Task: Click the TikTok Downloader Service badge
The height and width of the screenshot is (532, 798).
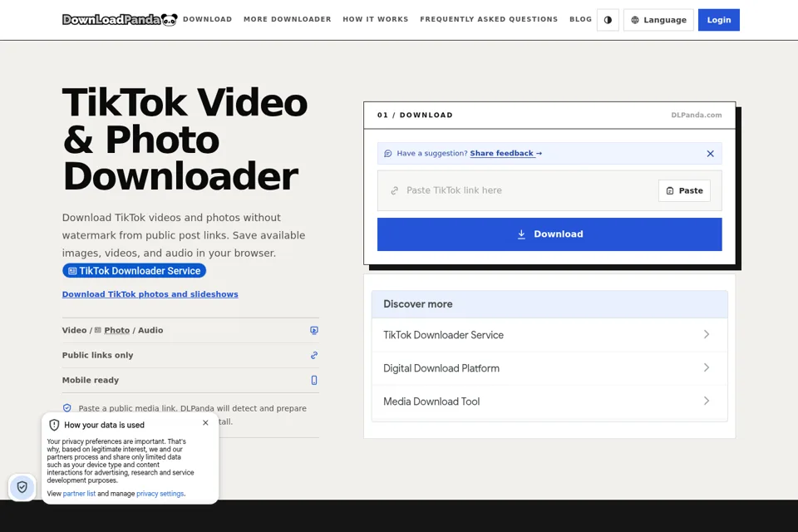Action: click(x=135, y=271)
